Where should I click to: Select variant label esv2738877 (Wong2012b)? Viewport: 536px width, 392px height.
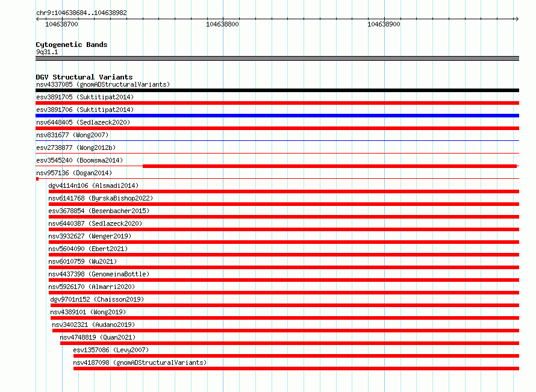(76, 148)
